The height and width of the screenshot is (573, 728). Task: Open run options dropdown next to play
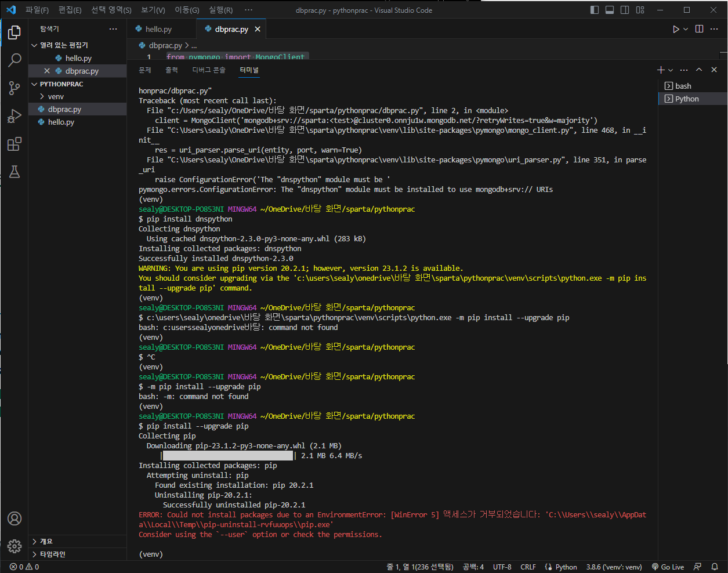[x=686, y=29]
